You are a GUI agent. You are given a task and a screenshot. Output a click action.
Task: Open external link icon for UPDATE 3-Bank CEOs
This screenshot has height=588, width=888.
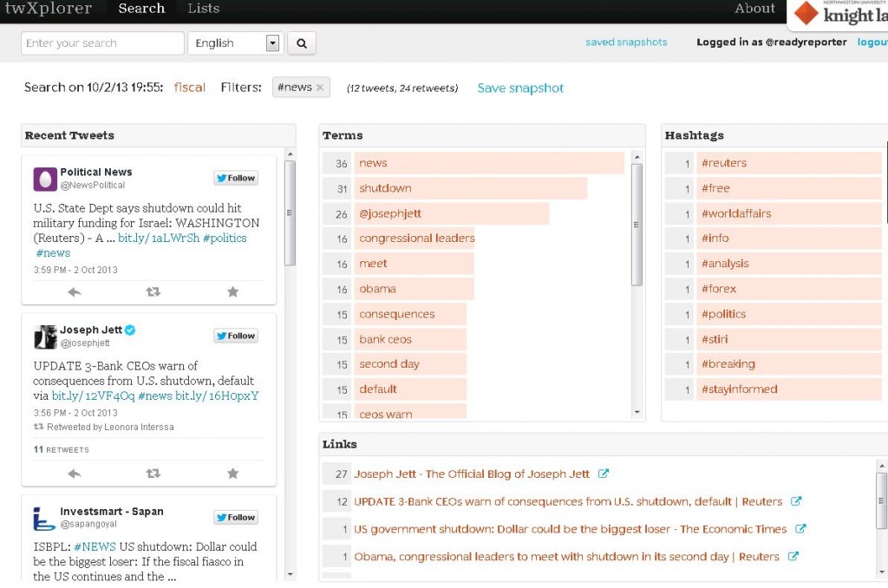pos(796,501)
